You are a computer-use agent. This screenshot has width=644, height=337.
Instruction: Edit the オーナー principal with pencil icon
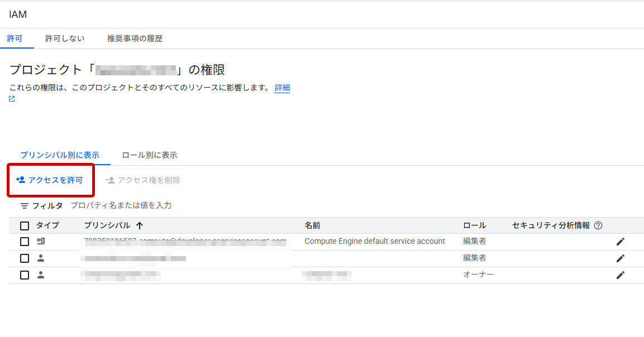620,275
